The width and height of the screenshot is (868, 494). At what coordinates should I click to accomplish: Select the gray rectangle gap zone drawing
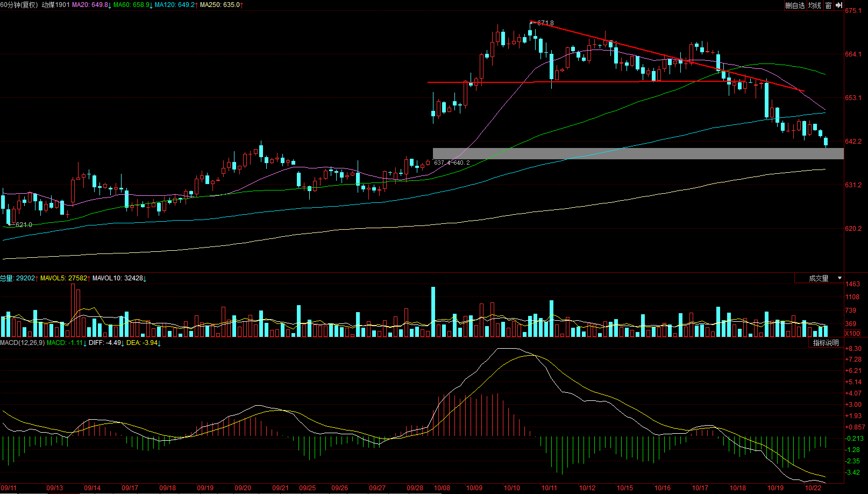638,153
